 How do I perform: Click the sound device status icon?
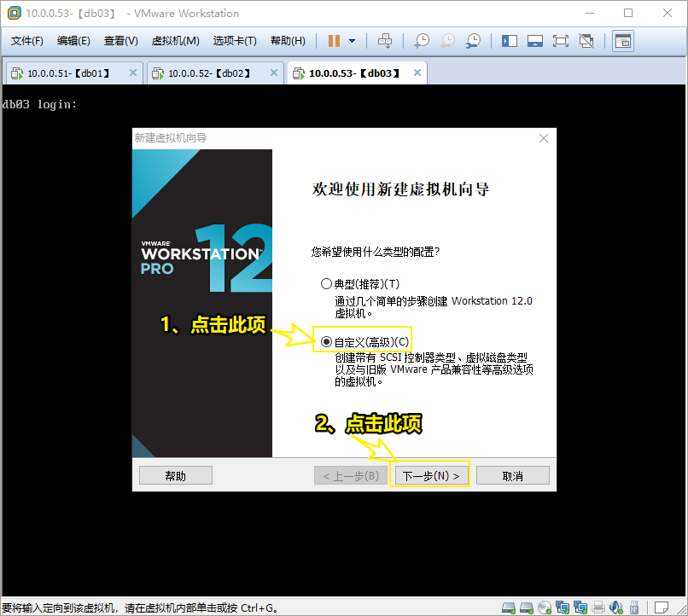pos(616,607)
